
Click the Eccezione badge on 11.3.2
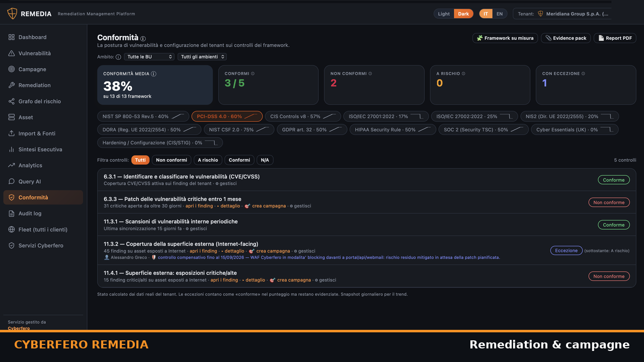point(567,250)
